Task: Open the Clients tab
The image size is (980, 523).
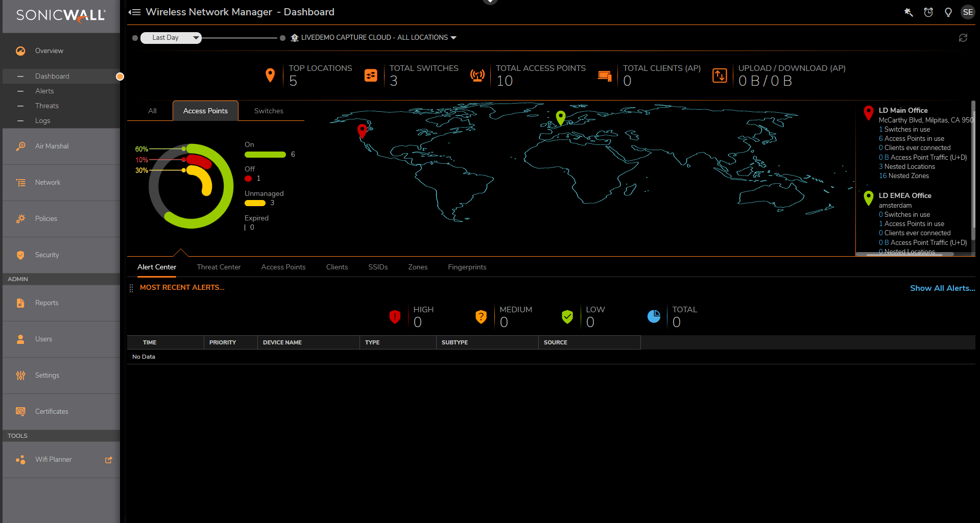Action: pyautogui.click(x=337, y=267)
